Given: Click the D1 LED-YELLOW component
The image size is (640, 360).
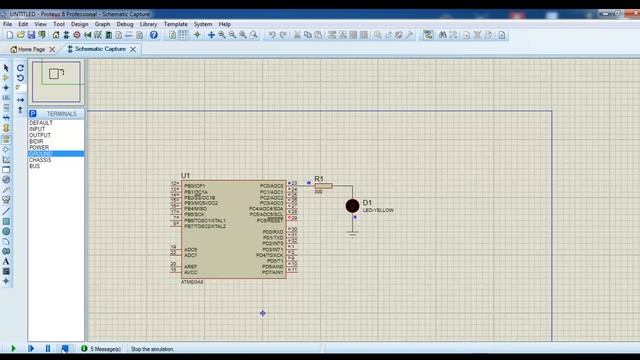Looking at the screenshot, I should click(352, 206).
